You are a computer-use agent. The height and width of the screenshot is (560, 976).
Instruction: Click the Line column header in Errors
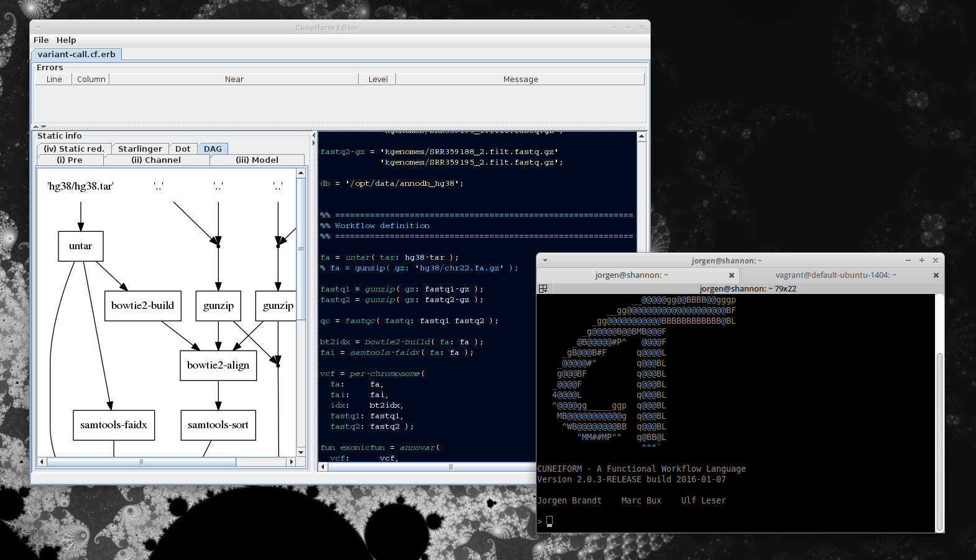[x=54, y=79]
